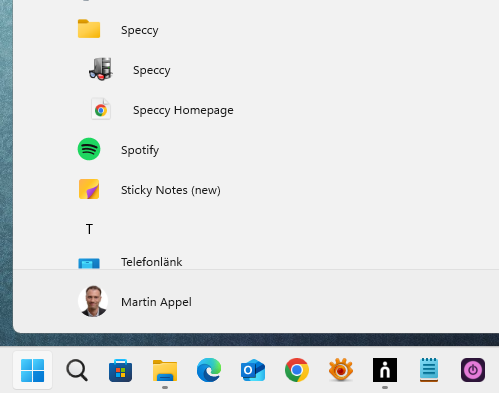The image size is (499, 393).
Task: Launch Microsoft Edge from taskbar
Action: [209, 370]
